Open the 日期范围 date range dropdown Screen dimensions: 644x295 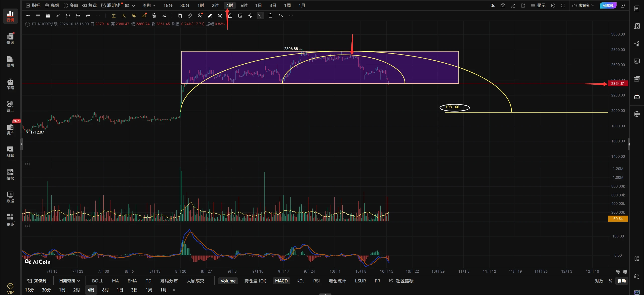coord(69,281)
